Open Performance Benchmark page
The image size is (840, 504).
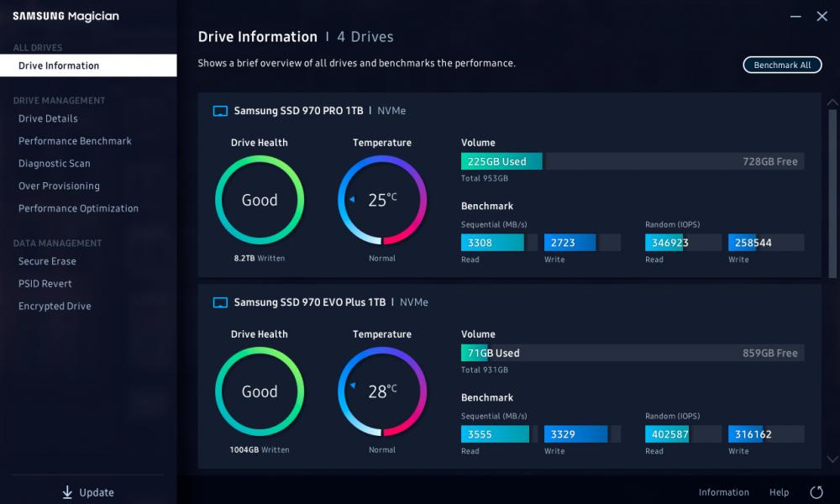[75, 141]
